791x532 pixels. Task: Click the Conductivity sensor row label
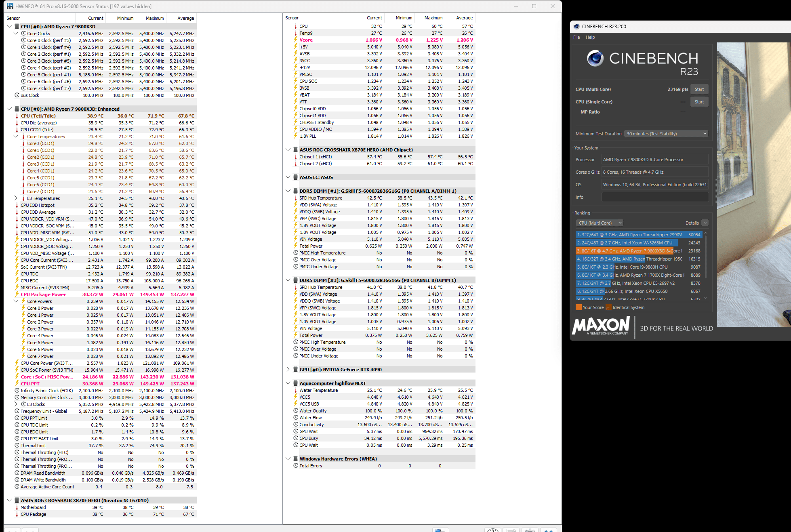[311, 425]
